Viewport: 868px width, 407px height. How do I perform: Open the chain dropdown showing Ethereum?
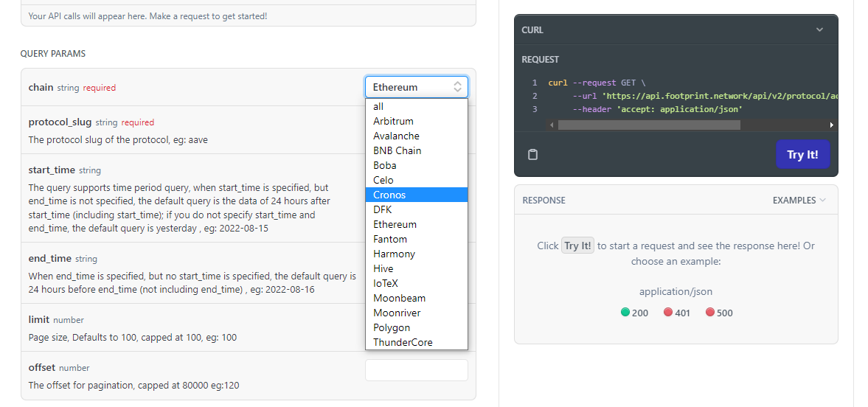[416, 87]
